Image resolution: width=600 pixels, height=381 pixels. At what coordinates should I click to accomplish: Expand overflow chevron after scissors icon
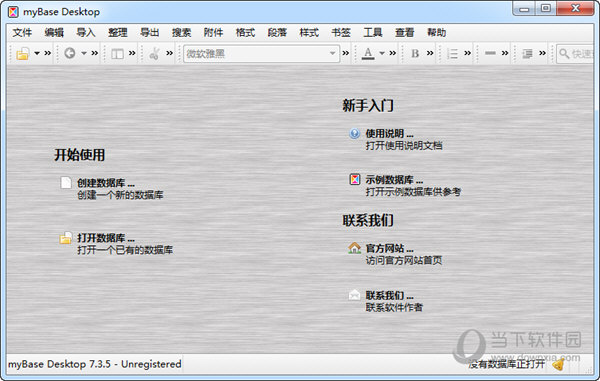170,53
